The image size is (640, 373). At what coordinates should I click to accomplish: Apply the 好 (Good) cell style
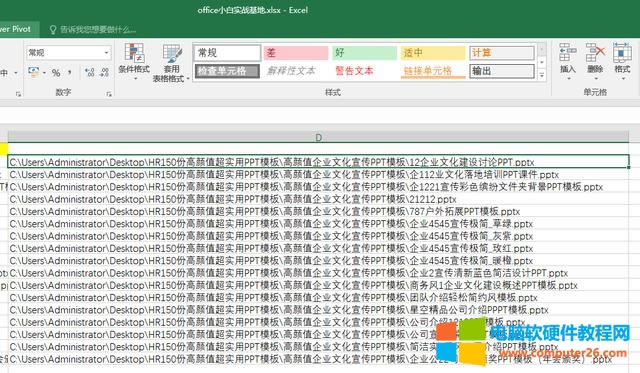[x=364, y=53]
